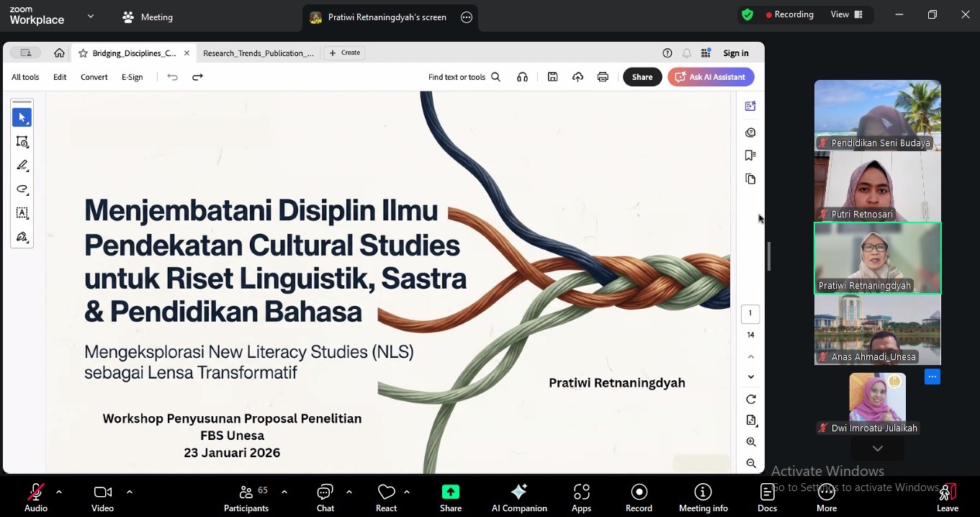Open the AI Companion panel

click(x=519, y=498)
